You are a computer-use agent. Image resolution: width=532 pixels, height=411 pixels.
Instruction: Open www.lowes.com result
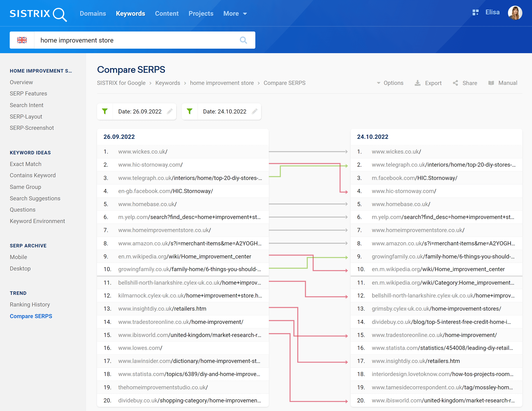140,348
